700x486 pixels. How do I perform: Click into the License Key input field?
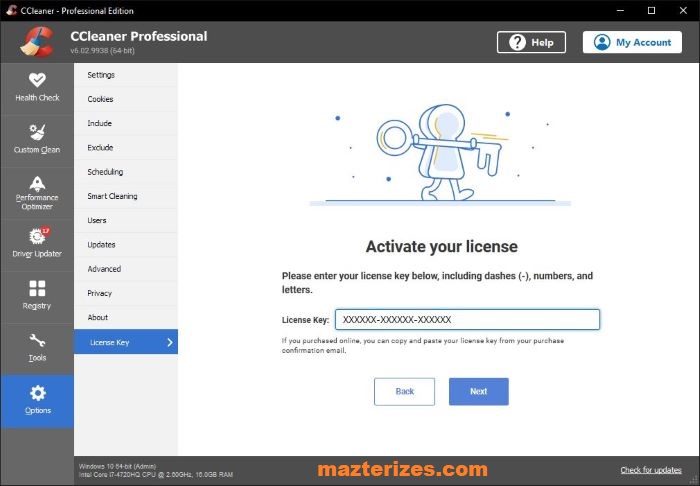[467, 320]
